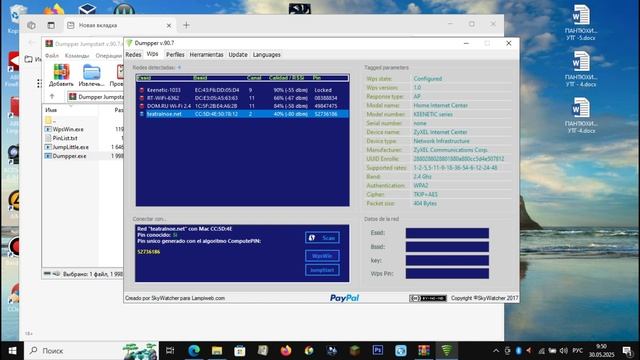Image resolution: width=640 pixels, height=360 pixels.
Task: Open the Minecraft block taskbar icon
Action: pos(355,351)
